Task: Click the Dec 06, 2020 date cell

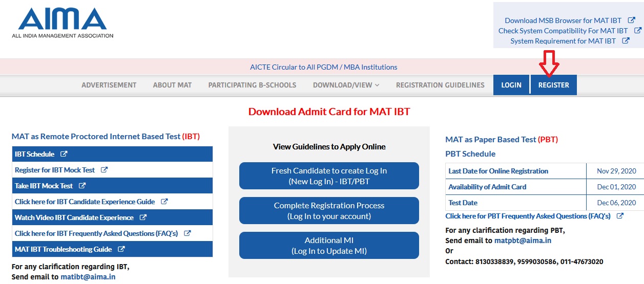Action: pos(616,203)
